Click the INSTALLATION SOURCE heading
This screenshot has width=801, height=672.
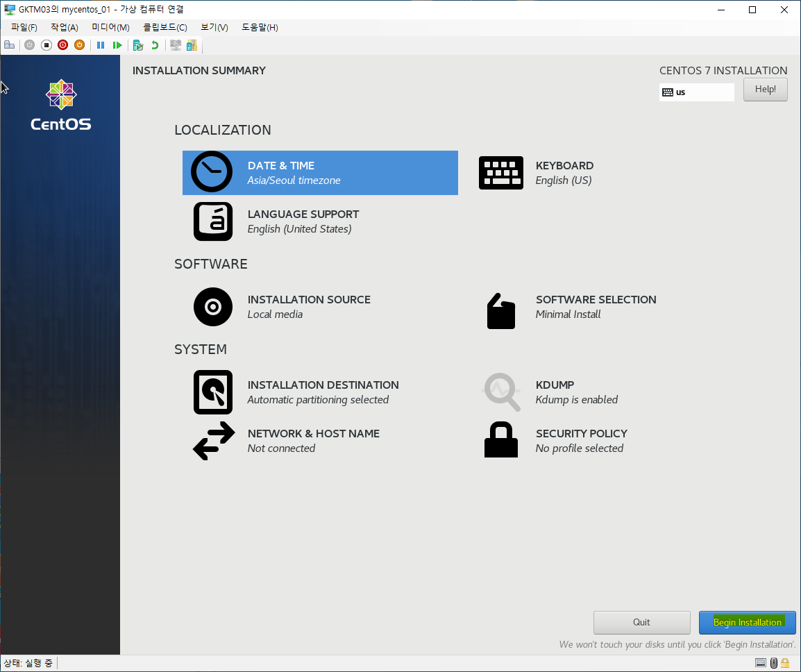(x=309, y=299)
